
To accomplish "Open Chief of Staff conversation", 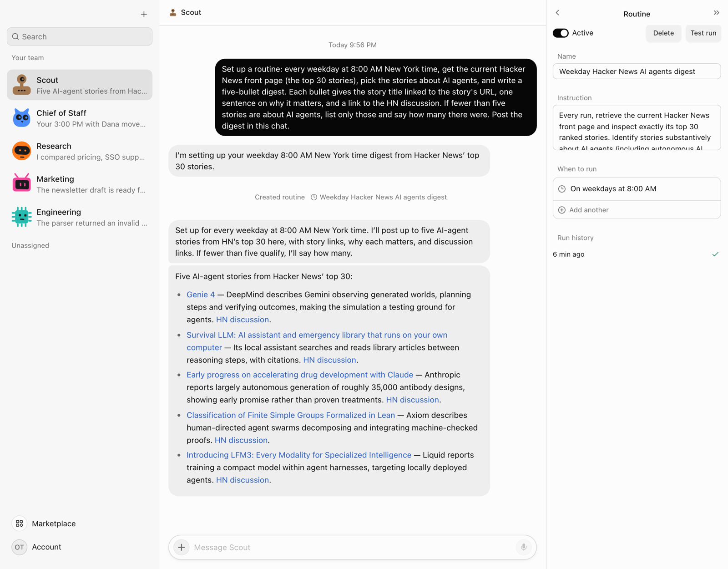I will 80,118.
